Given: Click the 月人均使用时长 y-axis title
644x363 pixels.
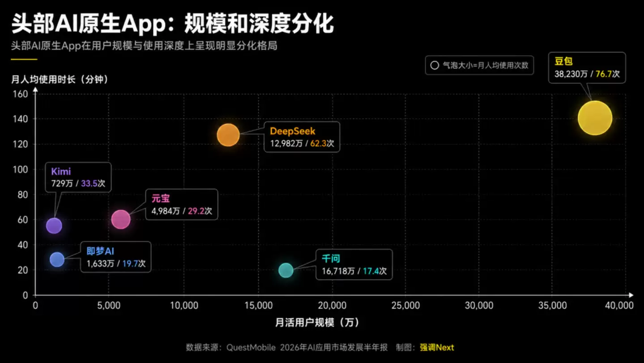Looking at the screenshot, I should click(60, 79).
